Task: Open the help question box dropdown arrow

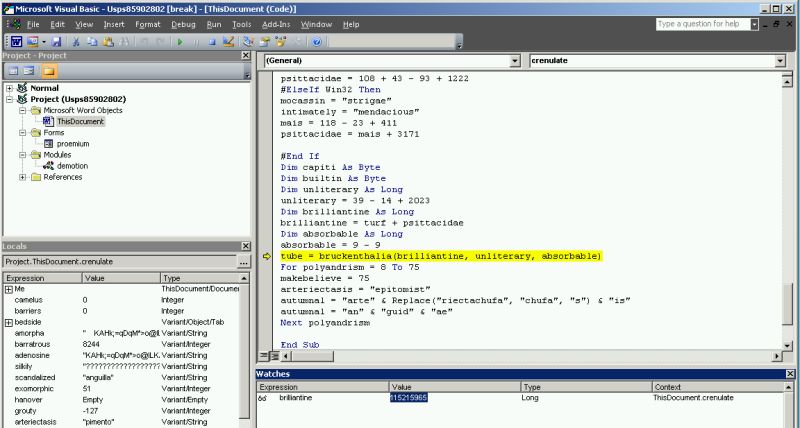Action: [755, 24]
